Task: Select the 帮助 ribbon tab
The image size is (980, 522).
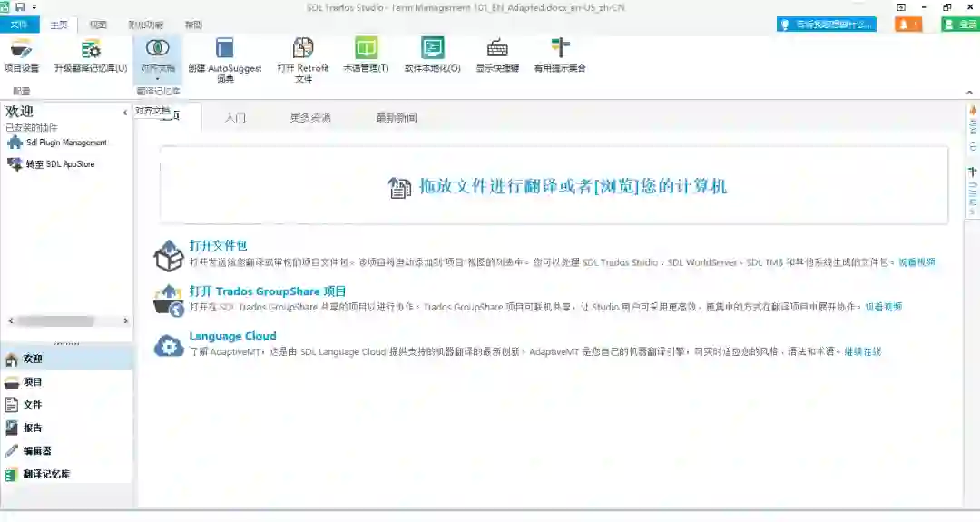Action: pyautogui.click(x=194, y=25)
